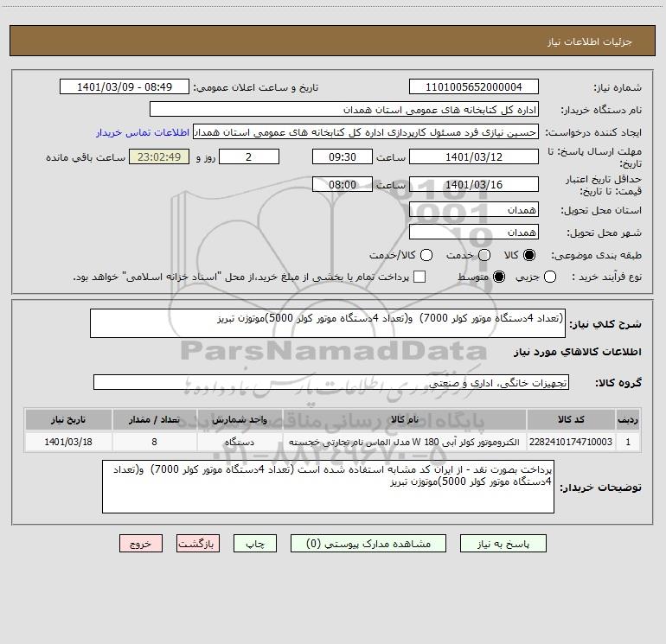Image resolution: width=666 pixels, height=644 pixels.
Task: Choose متوسط purchase process radio
Action: 499,277
